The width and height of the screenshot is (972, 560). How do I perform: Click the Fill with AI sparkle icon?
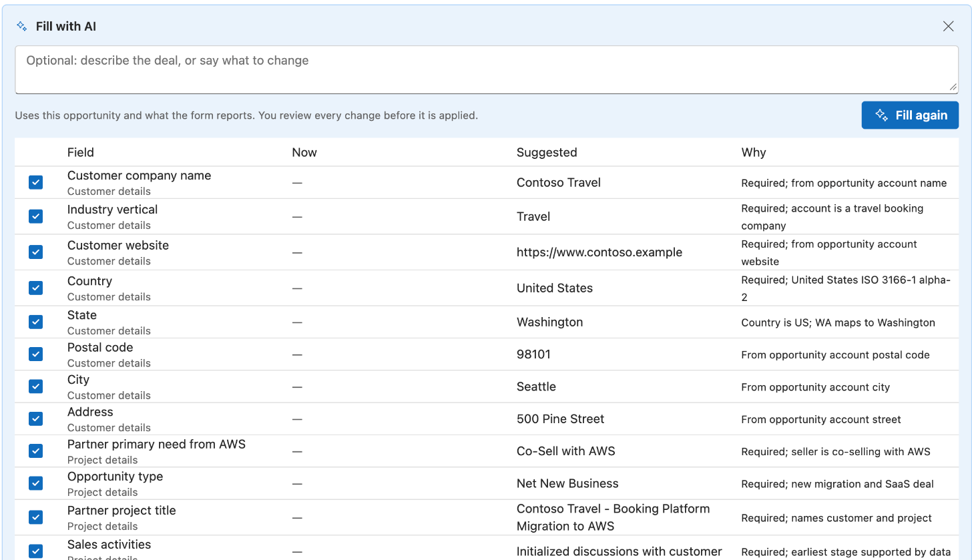[x=22, y=27]
